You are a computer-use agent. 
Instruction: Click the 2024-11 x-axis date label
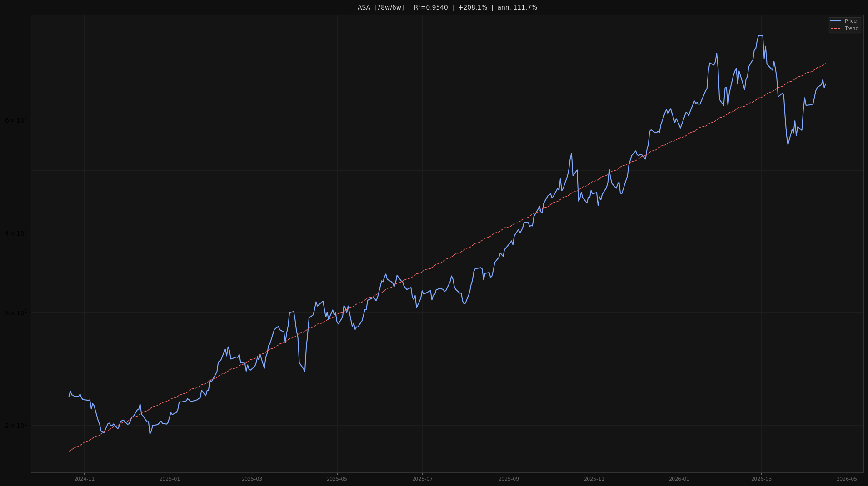pos(84,479)
